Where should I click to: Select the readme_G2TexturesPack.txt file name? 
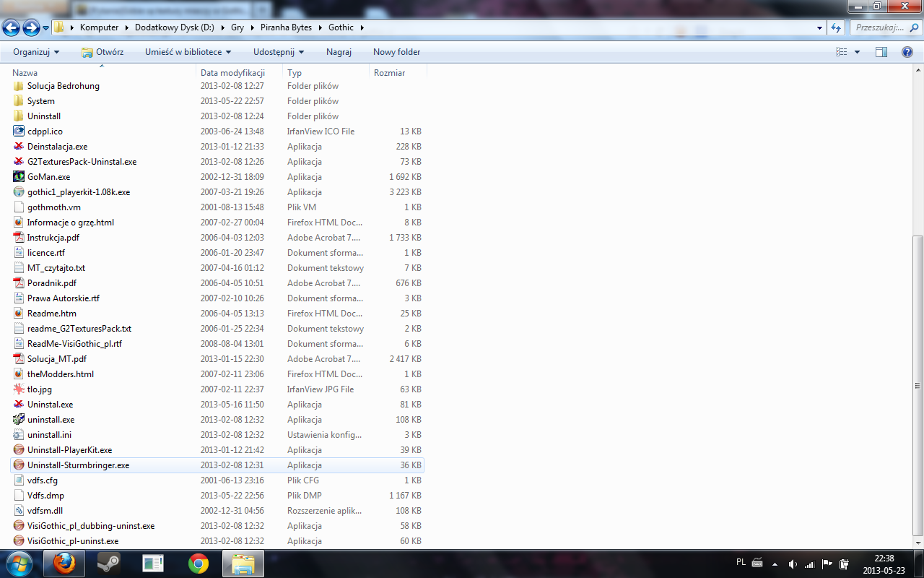[79, 329]
